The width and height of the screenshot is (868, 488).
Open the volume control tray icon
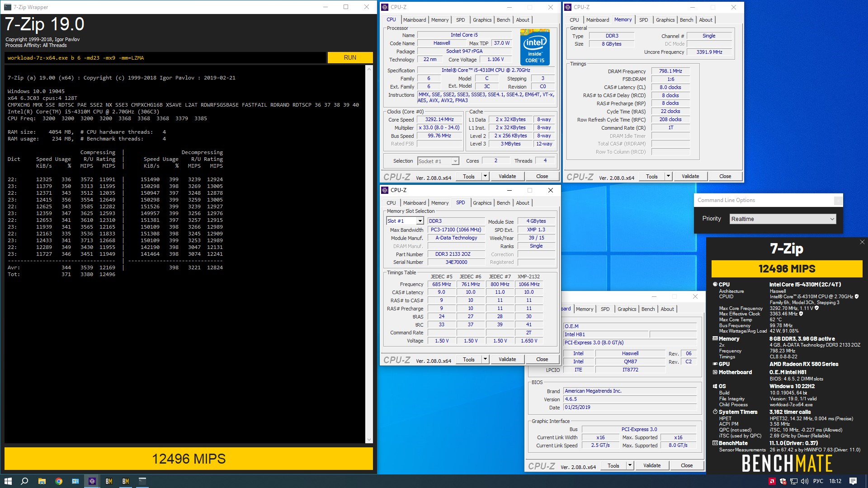805,481
